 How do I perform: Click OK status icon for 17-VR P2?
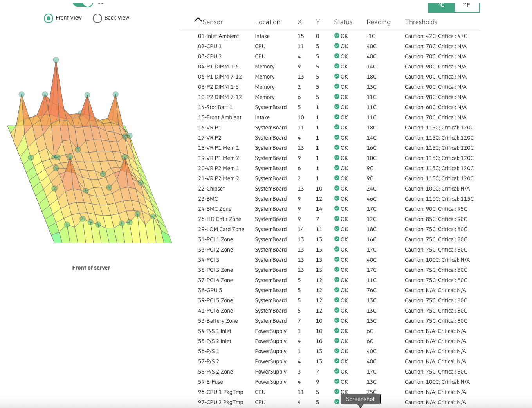[337, 137]
